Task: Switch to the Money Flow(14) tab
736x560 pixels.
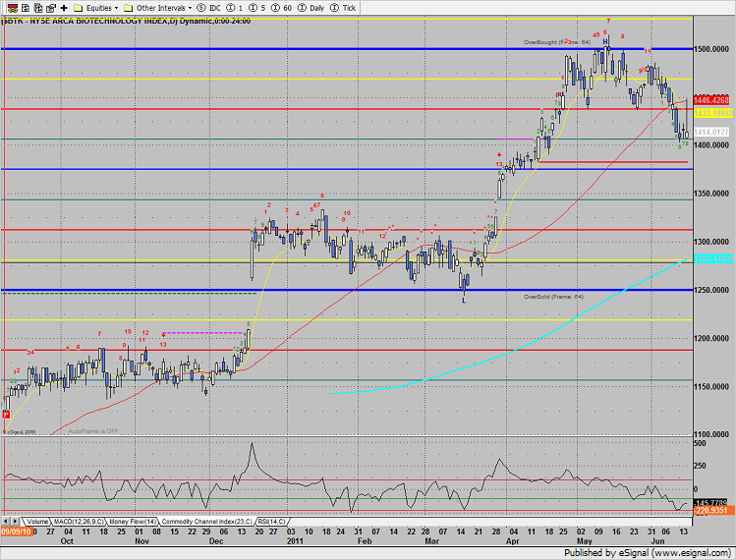Action: coord(133,522)
